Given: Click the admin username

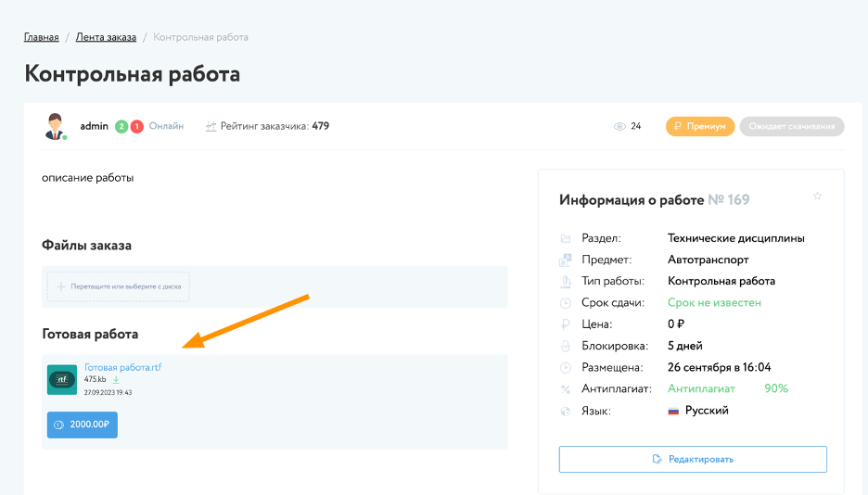Looking at the screenshot, I should (x=95, y=126).
